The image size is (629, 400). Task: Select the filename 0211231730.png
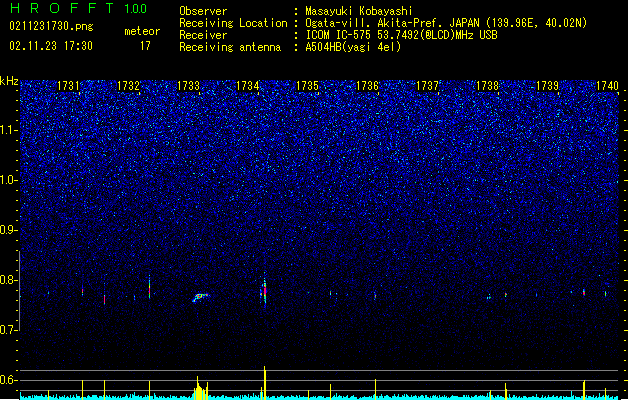51,27
